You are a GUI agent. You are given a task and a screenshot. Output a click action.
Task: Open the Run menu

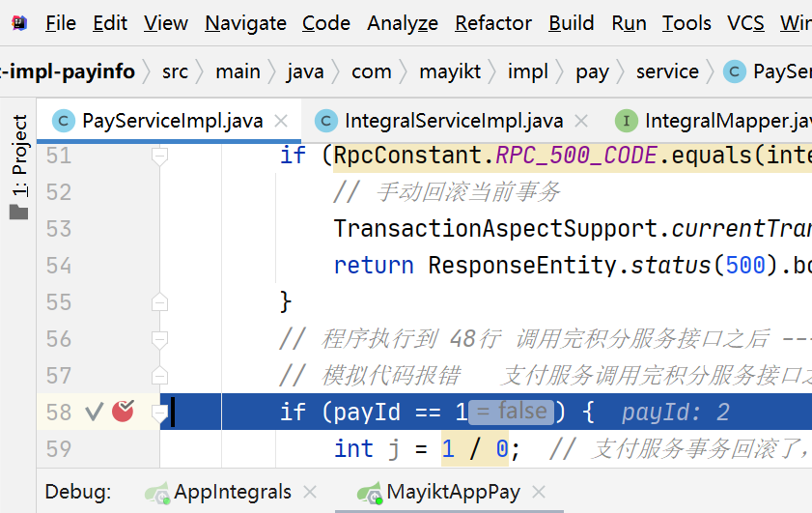(x=629, y=23)
